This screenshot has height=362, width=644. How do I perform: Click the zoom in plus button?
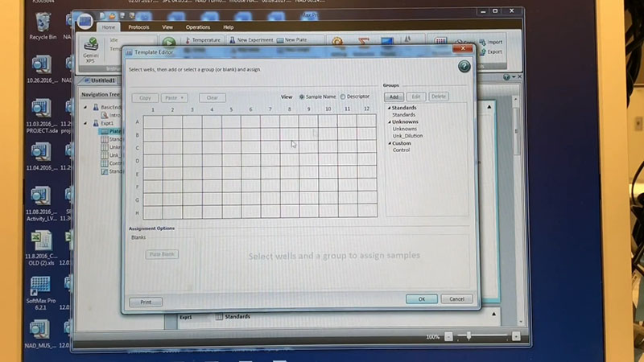pos(516,336)
